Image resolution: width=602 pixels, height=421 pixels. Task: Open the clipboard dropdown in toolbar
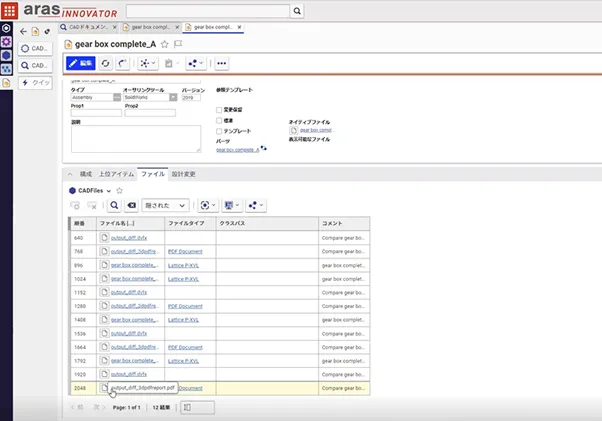tap(172, 63)
